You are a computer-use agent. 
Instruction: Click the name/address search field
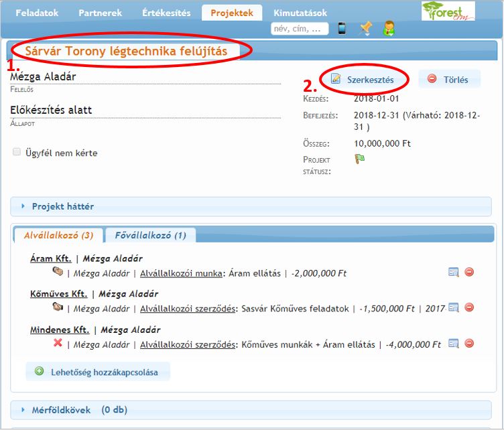point(300,29)
